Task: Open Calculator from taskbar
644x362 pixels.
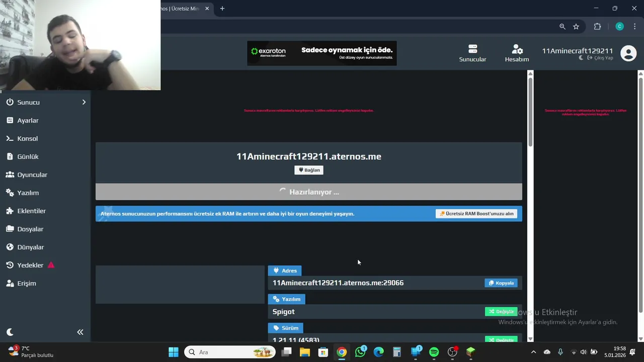Action: click(397, 352)
